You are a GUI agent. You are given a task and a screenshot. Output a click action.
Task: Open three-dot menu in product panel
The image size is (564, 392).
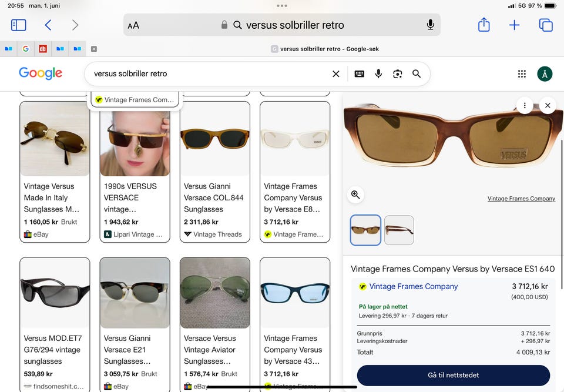(x=525, y=105)
